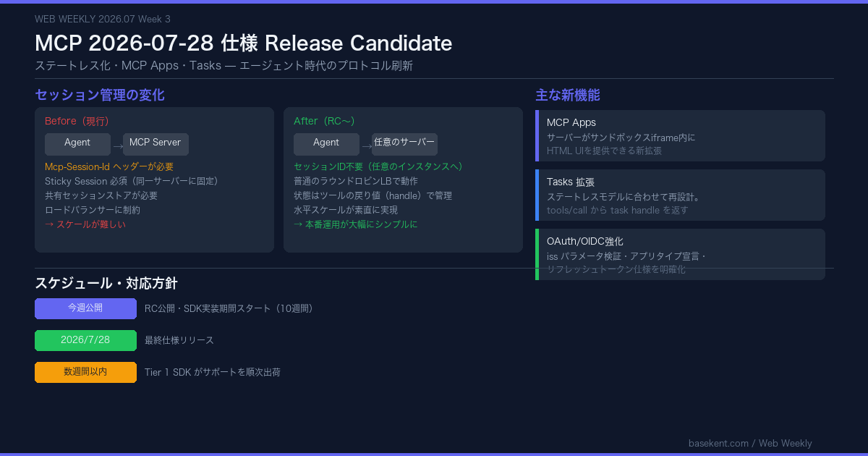Viewport: 868px width, 456px height.
Task: Open the MCP Apps feature card
Action: [680, 135]
